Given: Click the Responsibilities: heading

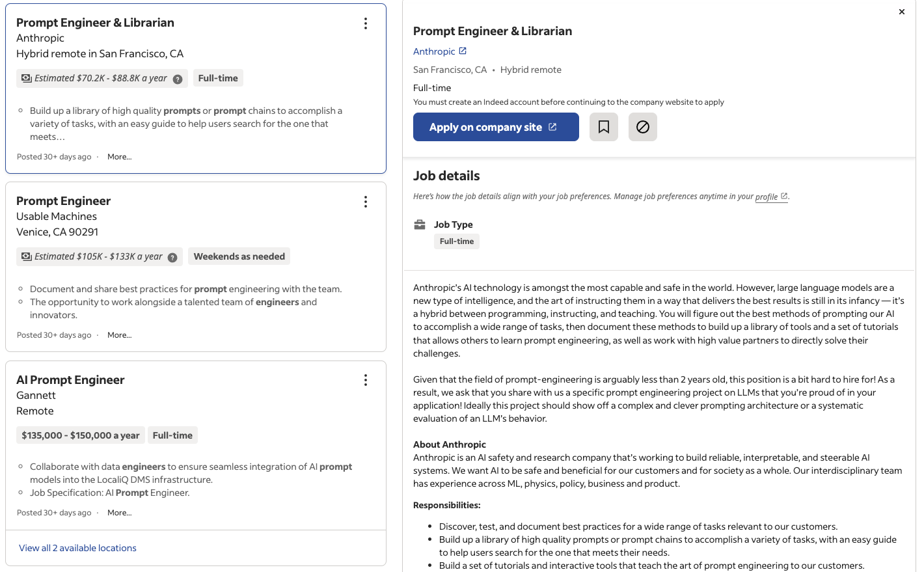Looking at the screenshot, I should point(447,505).
